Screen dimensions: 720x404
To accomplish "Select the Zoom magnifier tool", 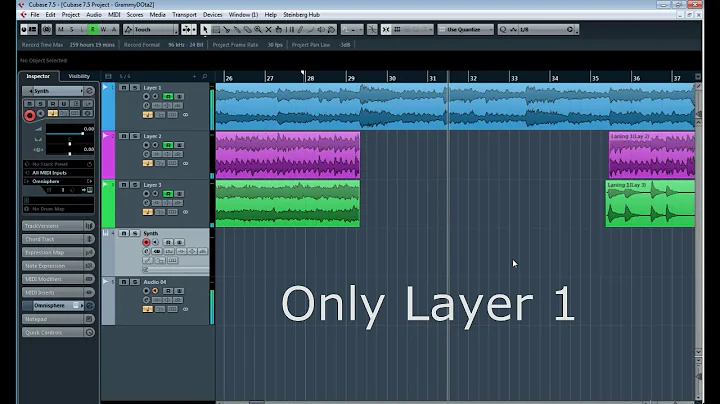I will tap(258, 29).
